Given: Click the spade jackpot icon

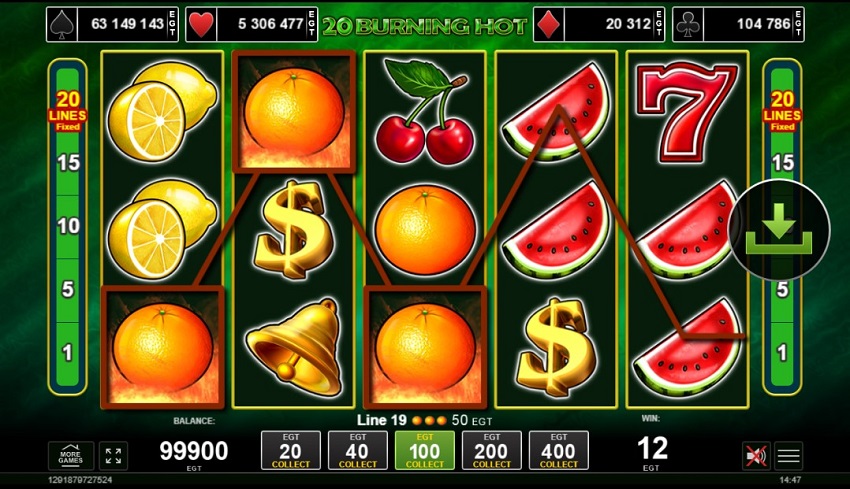Looking at the screenshot, I should click(62, 24).
